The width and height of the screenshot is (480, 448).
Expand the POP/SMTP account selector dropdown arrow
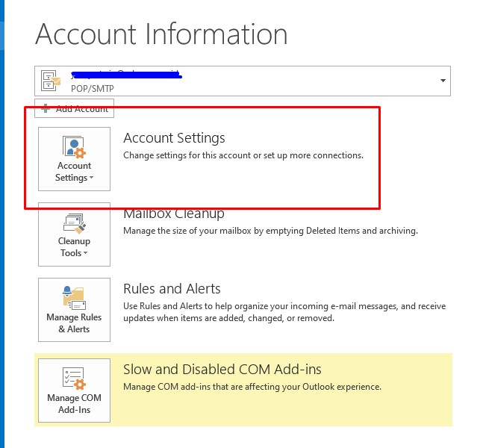pos(443,81)
